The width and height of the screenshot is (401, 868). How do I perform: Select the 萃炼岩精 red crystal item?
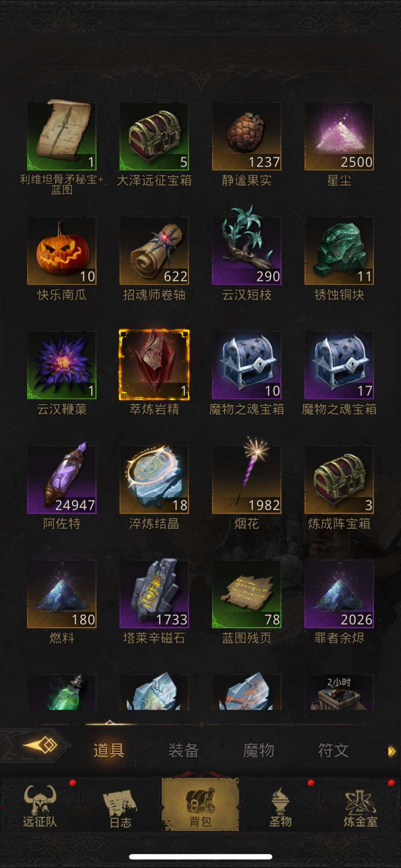tap(154, 365)
